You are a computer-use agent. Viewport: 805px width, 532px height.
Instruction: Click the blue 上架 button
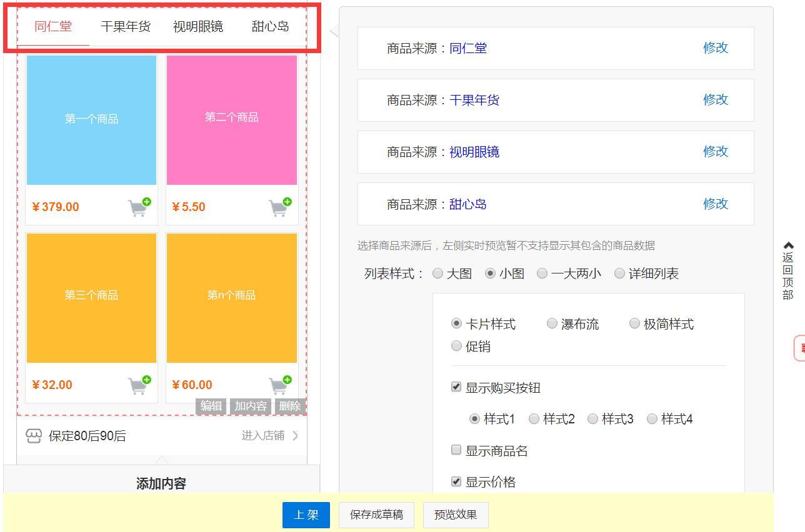(306, 515)
